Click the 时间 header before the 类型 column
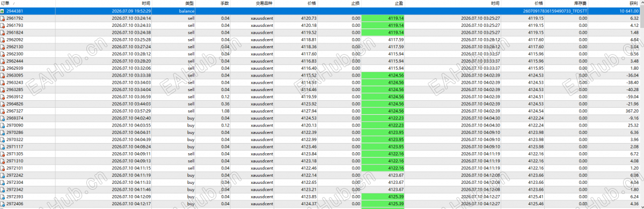This screenshot has height=209, width=644. coord(147,3)
